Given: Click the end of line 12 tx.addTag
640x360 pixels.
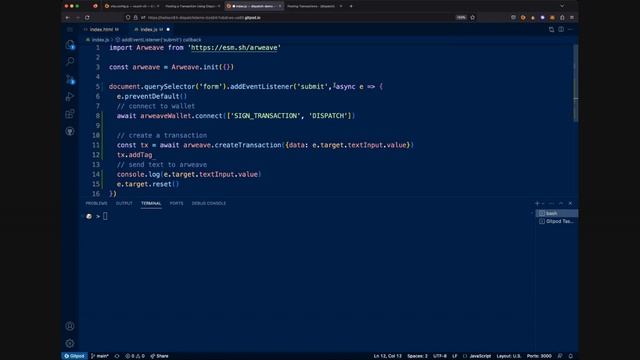Looking at the screenshot, I should [153, 155].
